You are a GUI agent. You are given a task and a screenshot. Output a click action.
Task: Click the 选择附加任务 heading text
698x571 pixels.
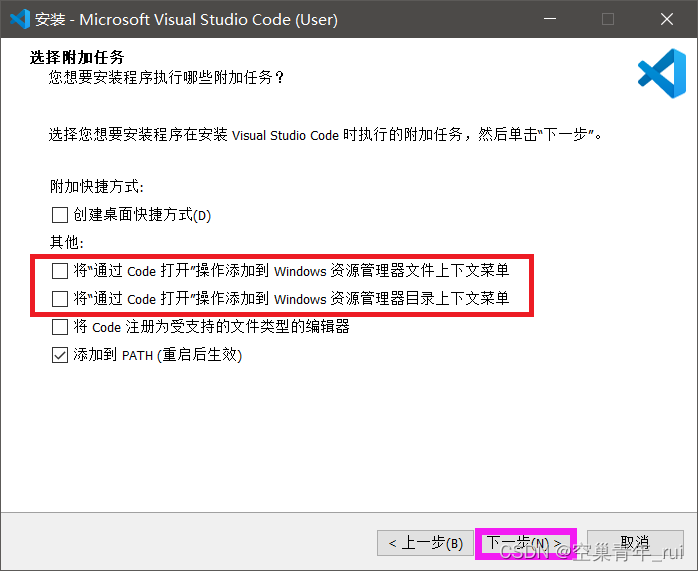(x=77, y=57)
